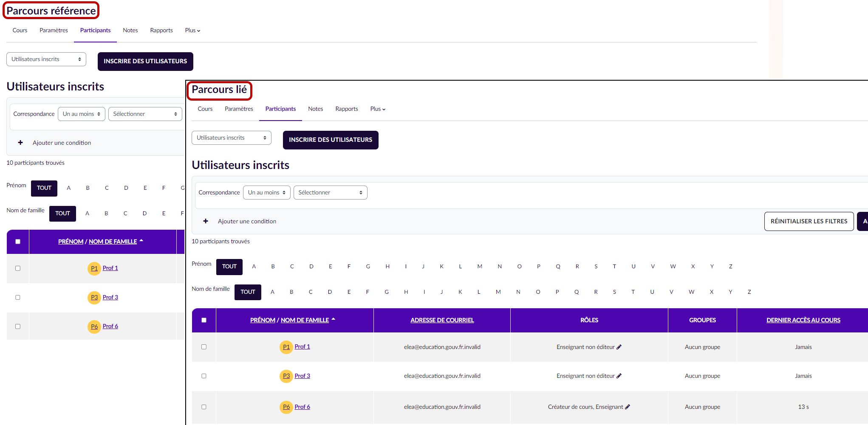The height and width of the screenshot is (425, 868).
Task: Filter Prénom by letter M in Parcours lié
Action: point(480,267)
